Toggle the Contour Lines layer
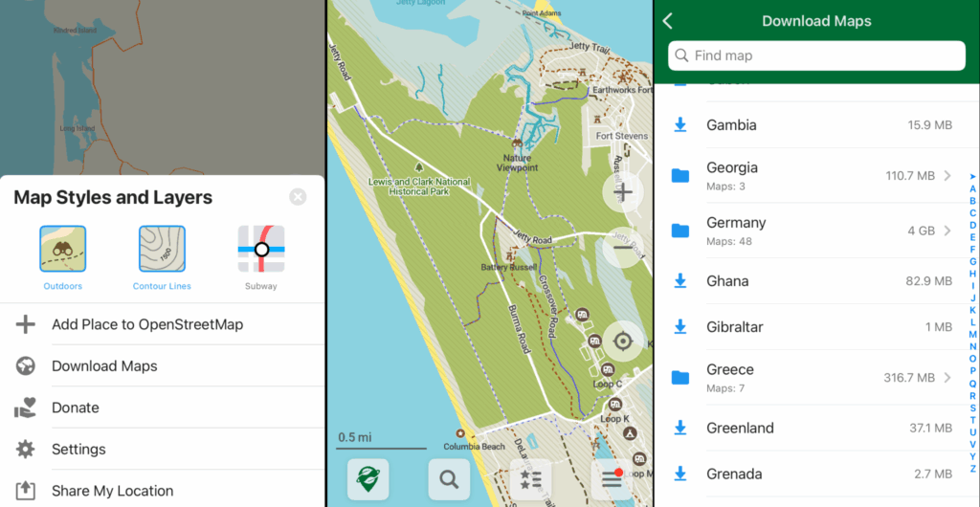980x507 pixels. pos(162,250)
